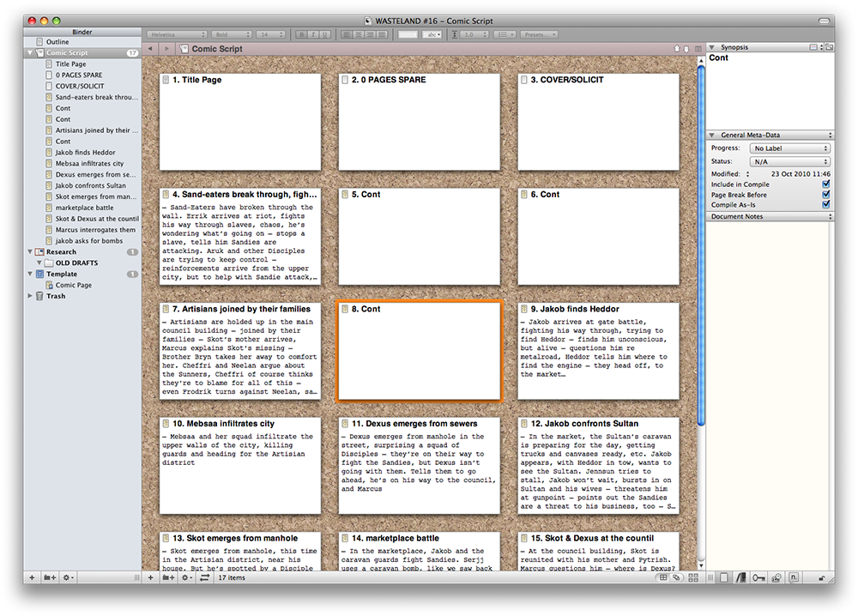The width and height of the screenshot is (858, 616).
Task: Show the snapshots camera icon in inspector footer
Action: [x=776, y=578]
